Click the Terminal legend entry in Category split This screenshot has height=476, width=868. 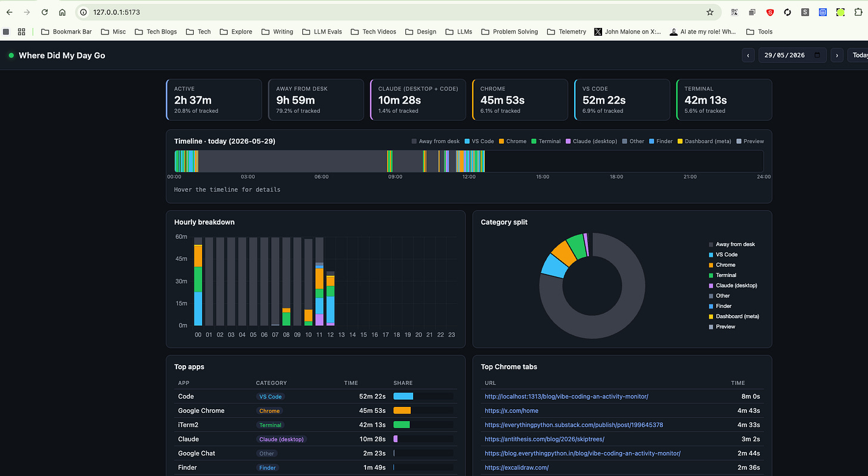pos(723,275)
